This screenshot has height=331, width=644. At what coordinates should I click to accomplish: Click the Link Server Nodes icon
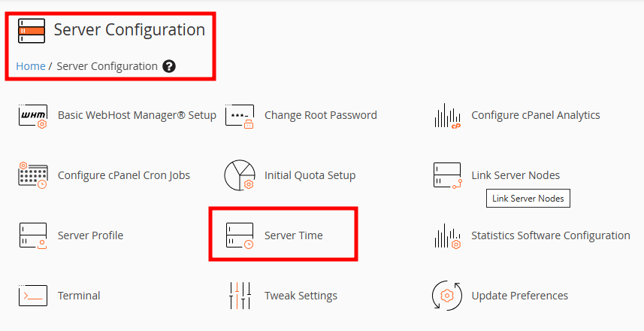(448, 175)
